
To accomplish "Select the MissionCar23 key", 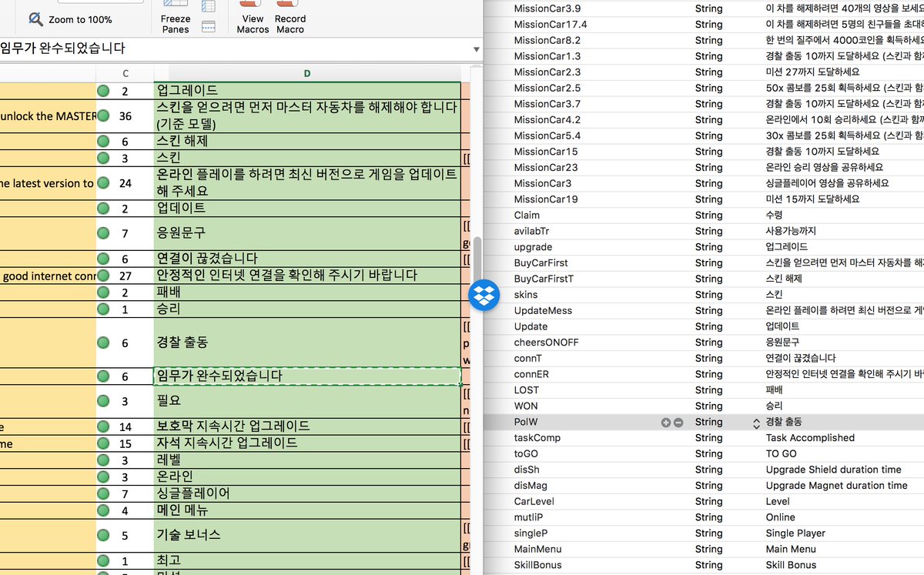I will coord(545,167).
